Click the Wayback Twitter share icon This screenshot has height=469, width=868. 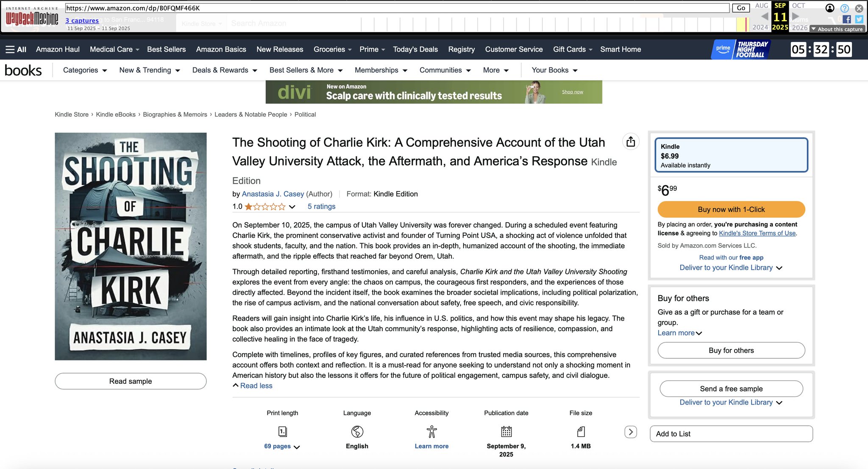coord(859,20)
